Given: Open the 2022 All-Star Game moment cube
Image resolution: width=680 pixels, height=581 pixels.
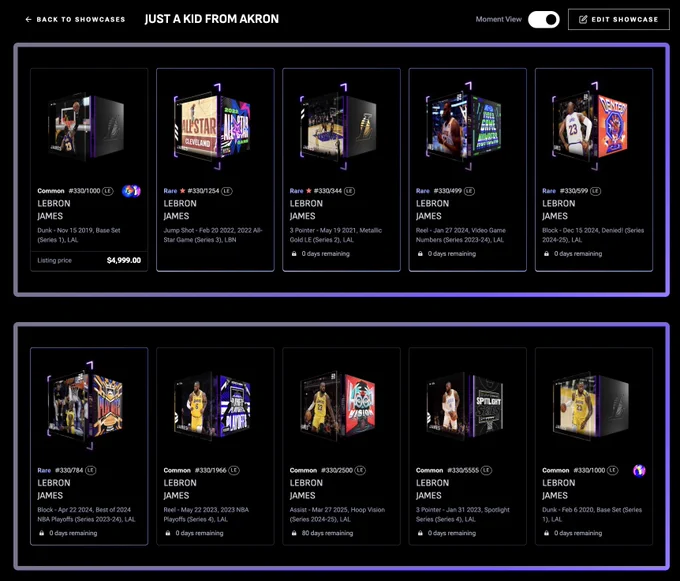Looking at the screenshot, I should 212,126.
